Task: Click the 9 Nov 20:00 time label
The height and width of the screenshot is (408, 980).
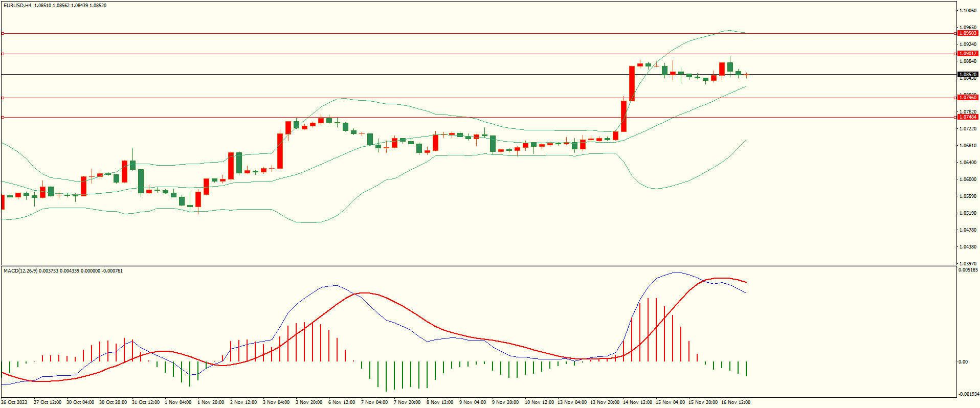Action: (505, 402)
